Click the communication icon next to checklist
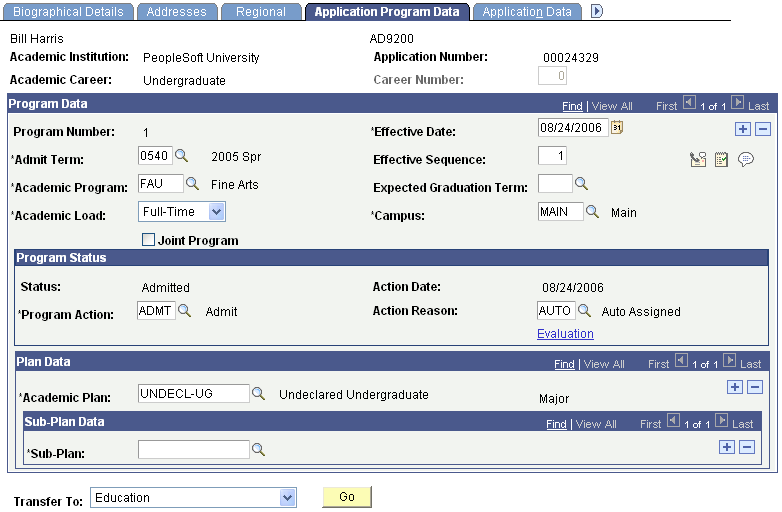The image size is (782, 512). (698, 160)
